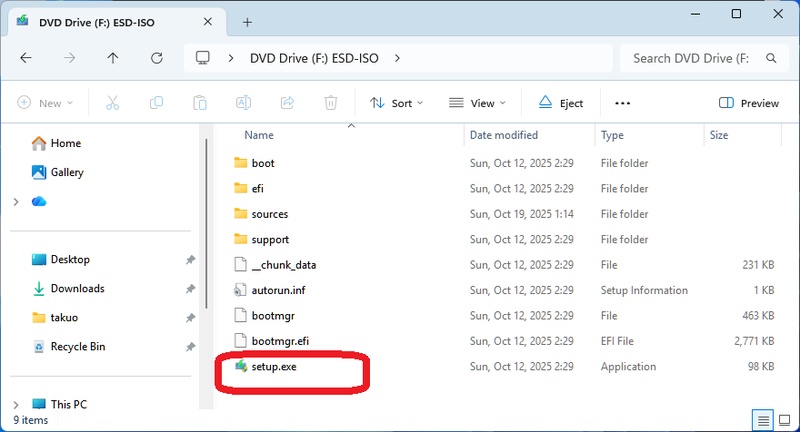The image size is (800, 432).
Task: Go up one folder level
Action: click(x=113, y=58)
